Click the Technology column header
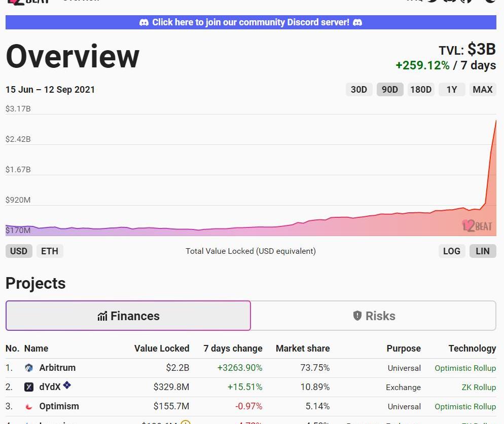504x424 pixels. (x=472, y=349)
